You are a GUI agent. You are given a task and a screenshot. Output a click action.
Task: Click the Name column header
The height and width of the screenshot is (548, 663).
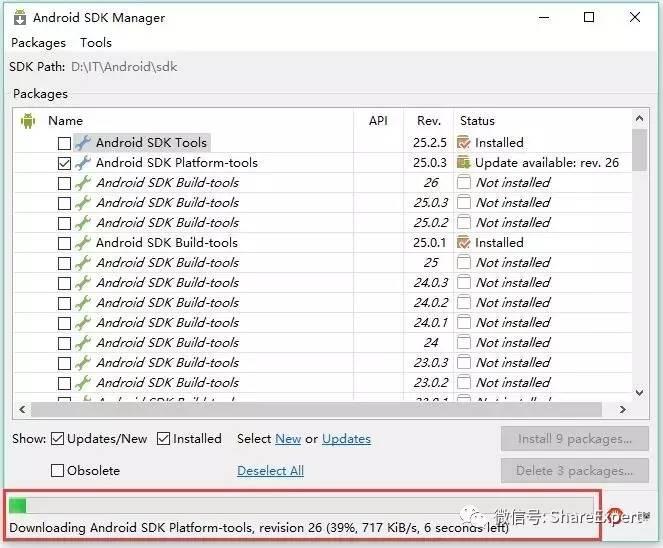[66, 121]
